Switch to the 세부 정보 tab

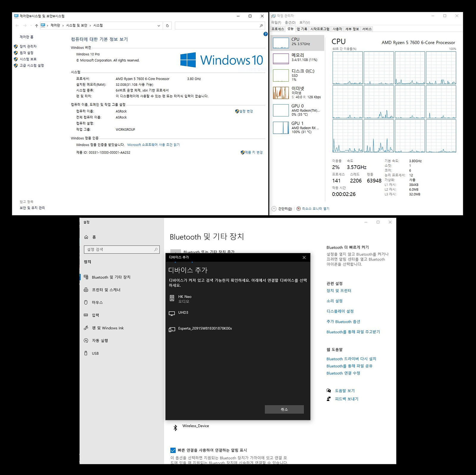tap(352, 29)
